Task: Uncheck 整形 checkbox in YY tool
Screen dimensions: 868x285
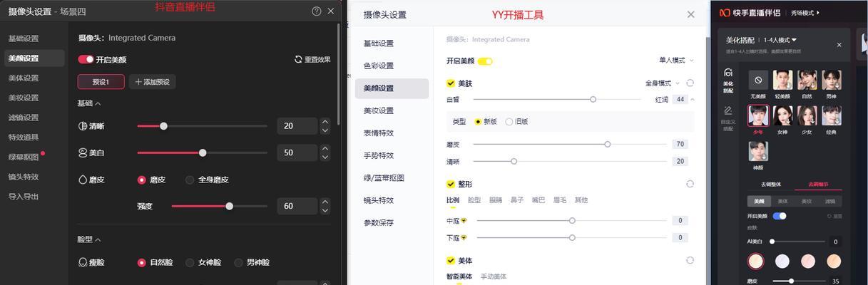Action: coord(451,184)
